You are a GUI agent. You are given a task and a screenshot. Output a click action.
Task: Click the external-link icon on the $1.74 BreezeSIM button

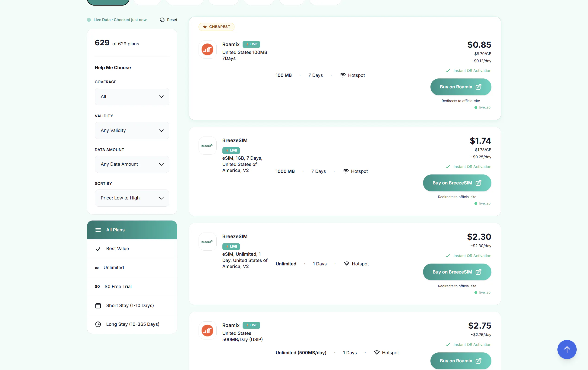tap(478, 183)
